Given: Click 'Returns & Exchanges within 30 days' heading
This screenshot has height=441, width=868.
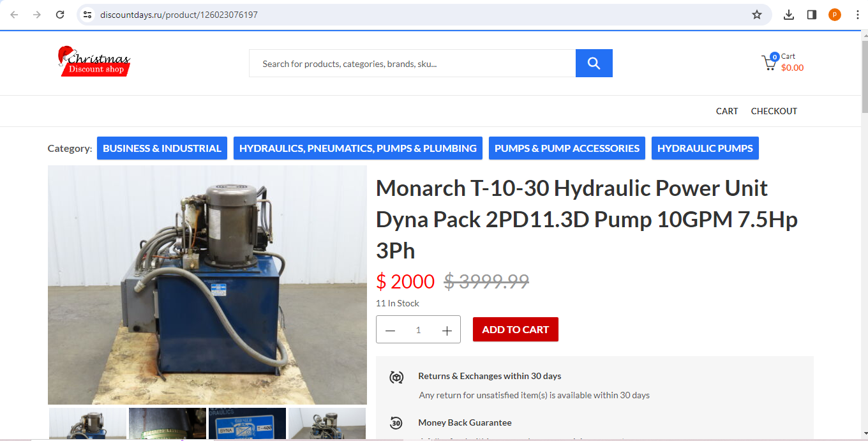Looking at the screenshot, I should point(490,376).
